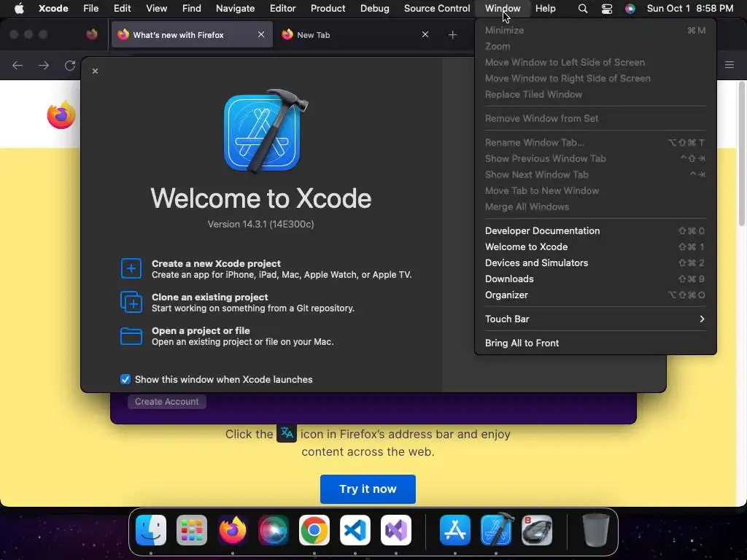The width and height of the screenshot is (747, 560).
Task: Expand the Touch Bar submenu
Action: pyautogui.click(x=595, y=319)
